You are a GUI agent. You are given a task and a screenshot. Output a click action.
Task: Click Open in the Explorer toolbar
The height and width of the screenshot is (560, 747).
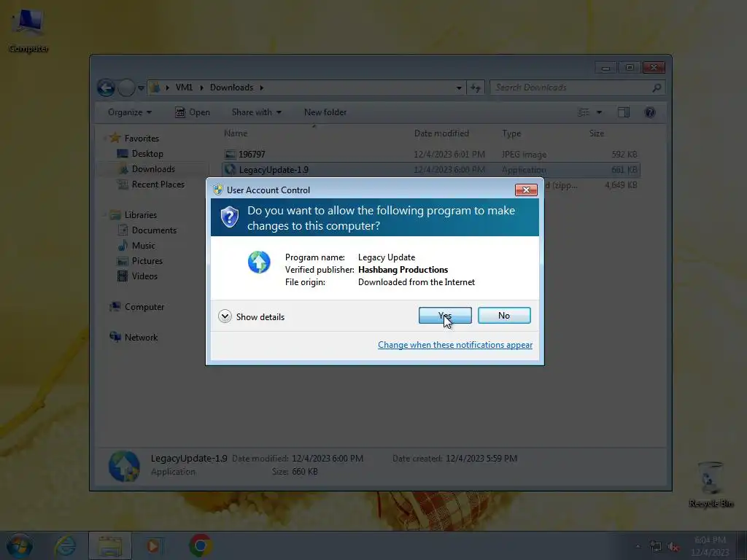pos(193,112)
